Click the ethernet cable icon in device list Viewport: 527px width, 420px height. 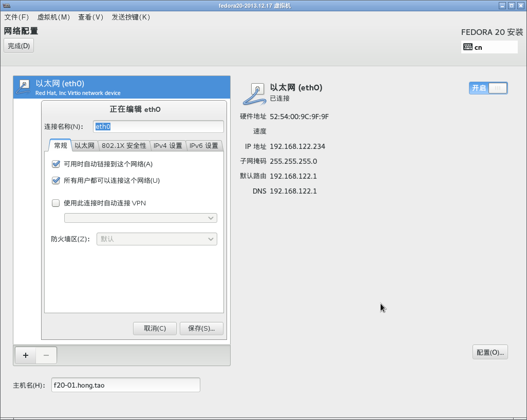(23, 87)
